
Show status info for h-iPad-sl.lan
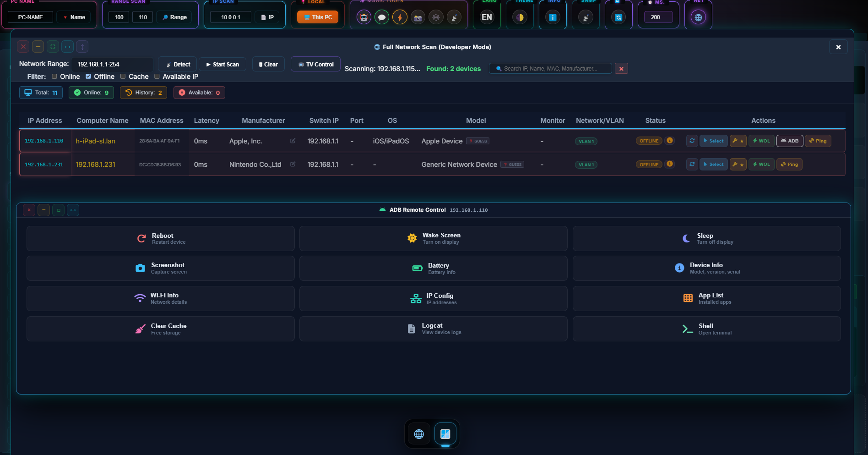coord(670,141)
